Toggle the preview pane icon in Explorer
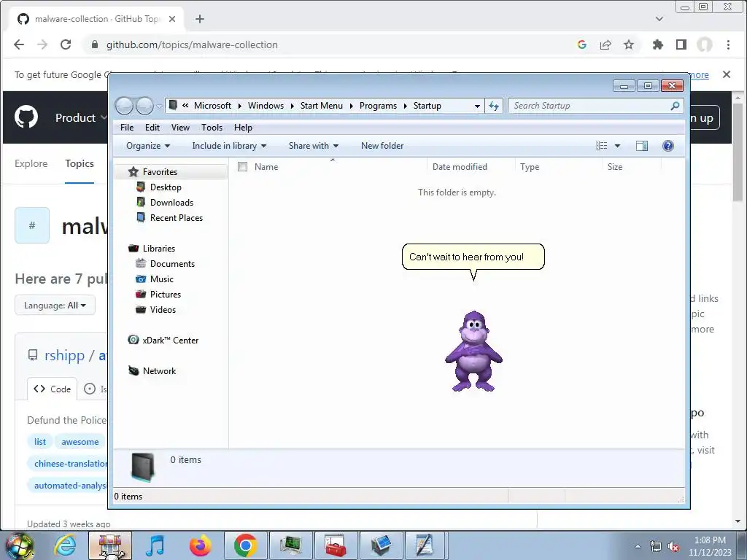The width and height of the screenshot is (747, 560). point(642,146)
